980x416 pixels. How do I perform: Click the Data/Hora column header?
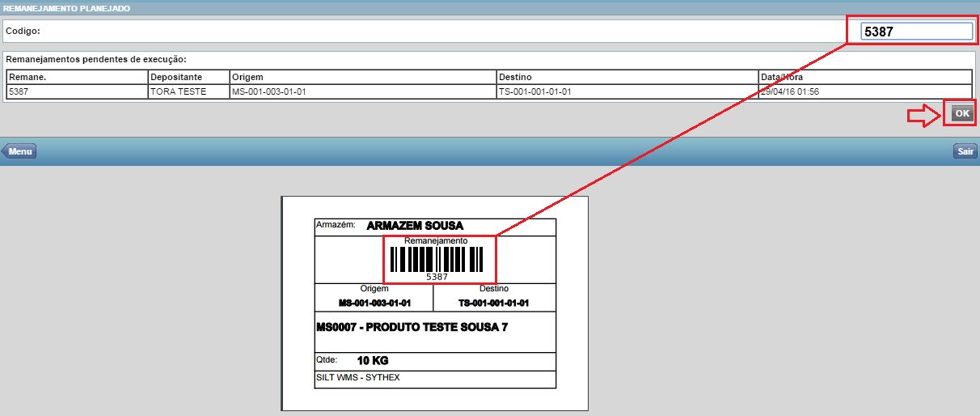click(865, 77)
